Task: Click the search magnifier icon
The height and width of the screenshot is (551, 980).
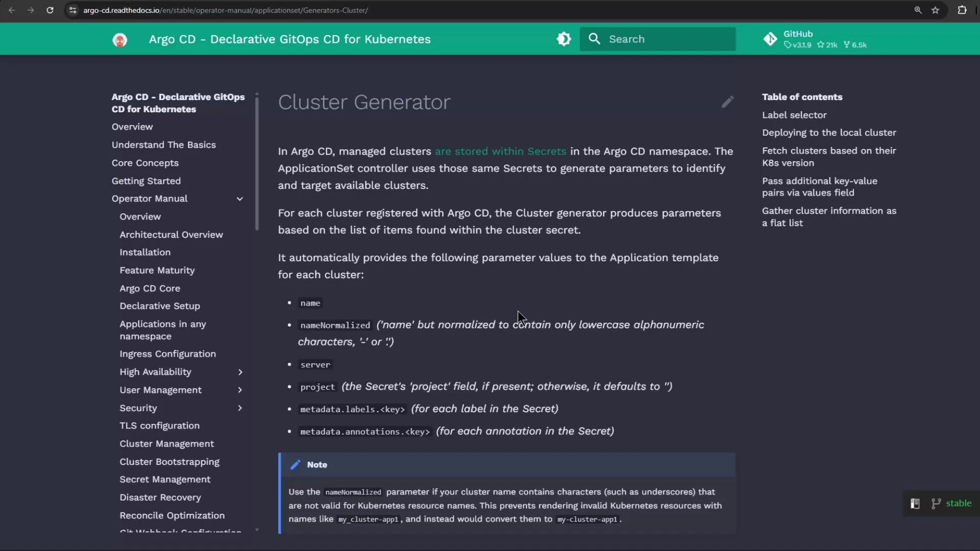Action: [x=594, y=39]
